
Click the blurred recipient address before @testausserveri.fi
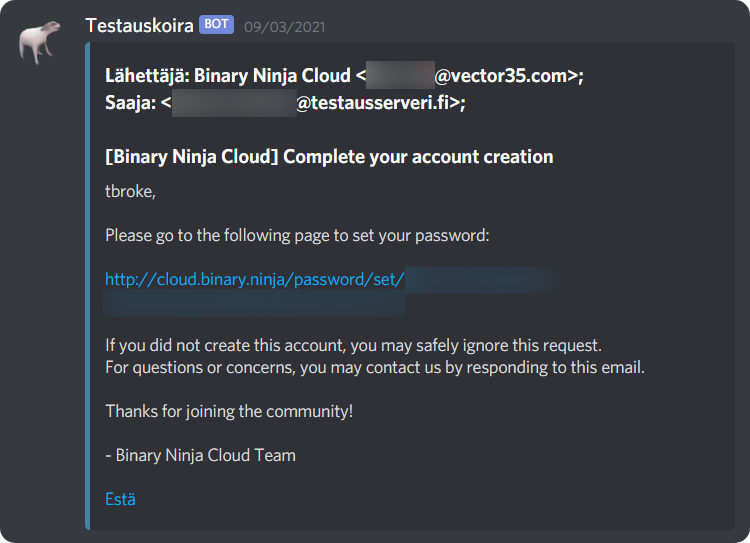coord(234,103)
